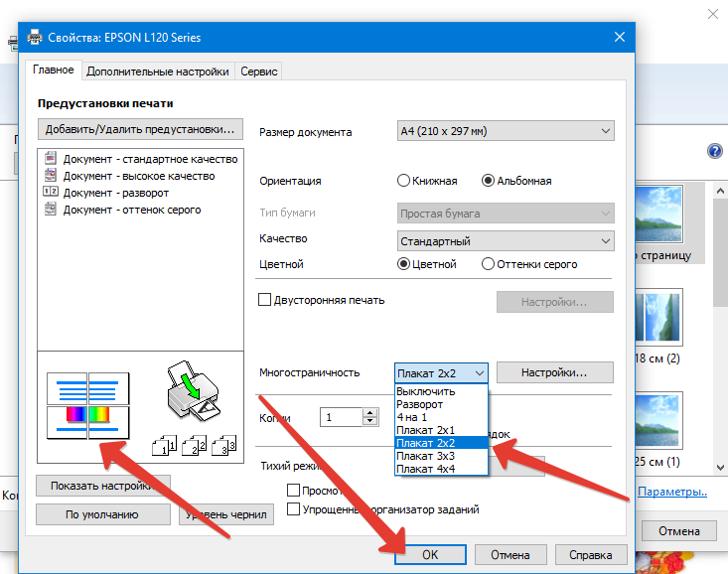Close the EPSON L120 properties dialog
This screenshot has width=728, height=574.
pyautogui.click(x=620, y=37)
